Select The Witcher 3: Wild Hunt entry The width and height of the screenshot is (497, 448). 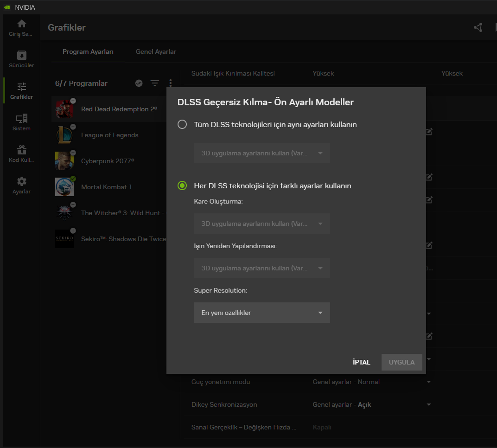[123, 213]
